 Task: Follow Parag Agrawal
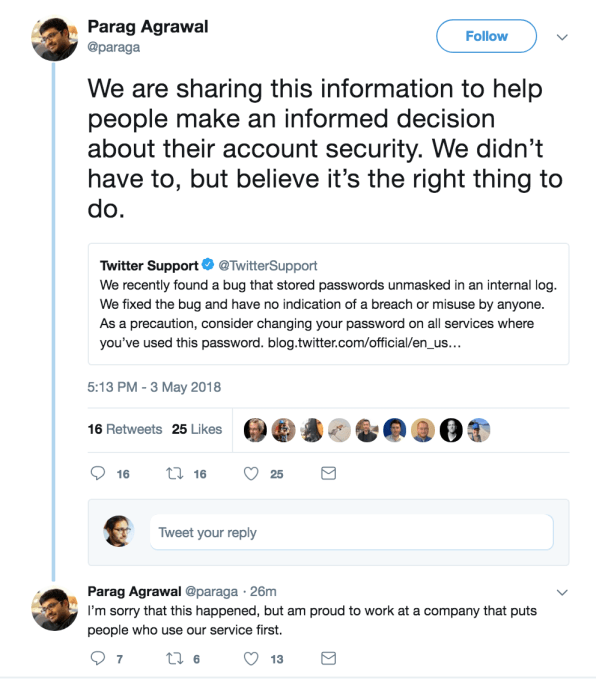pyautogui.click(x=486, y=36)
